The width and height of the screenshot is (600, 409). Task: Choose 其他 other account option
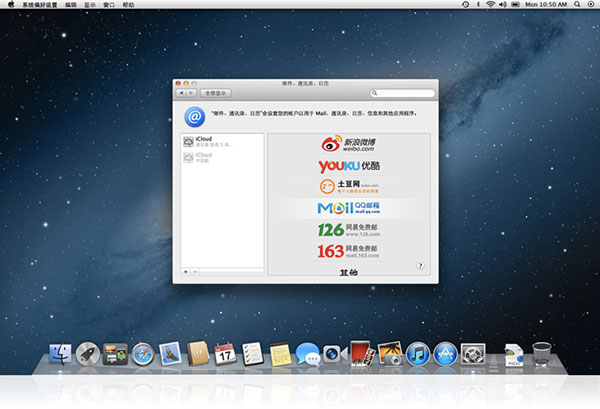tap(349, 272)
